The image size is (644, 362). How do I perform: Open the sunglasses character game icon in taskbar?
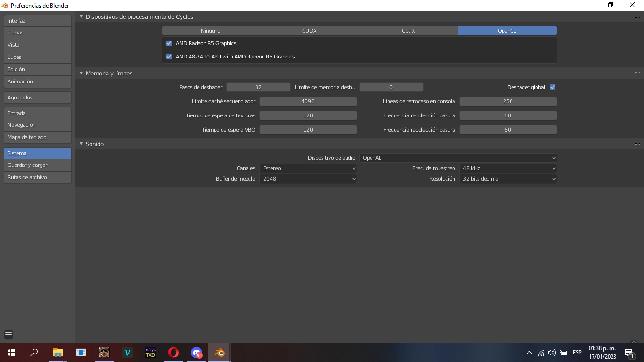point(104,353)
